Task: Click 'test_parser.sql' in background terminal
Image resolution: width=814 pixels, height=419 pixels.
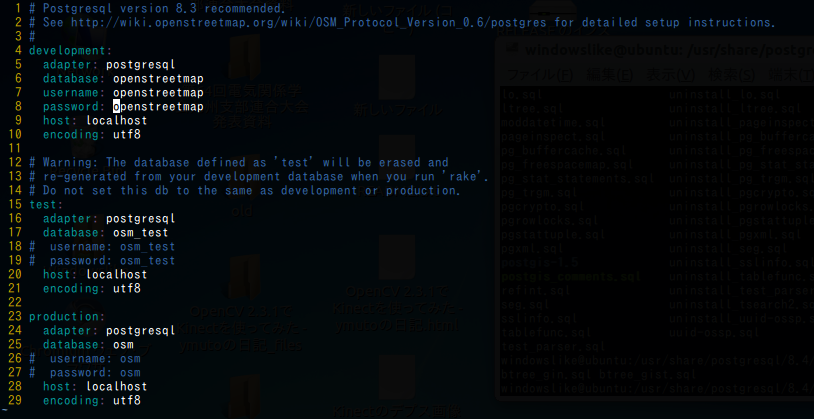Action: [x=553, y=346]
